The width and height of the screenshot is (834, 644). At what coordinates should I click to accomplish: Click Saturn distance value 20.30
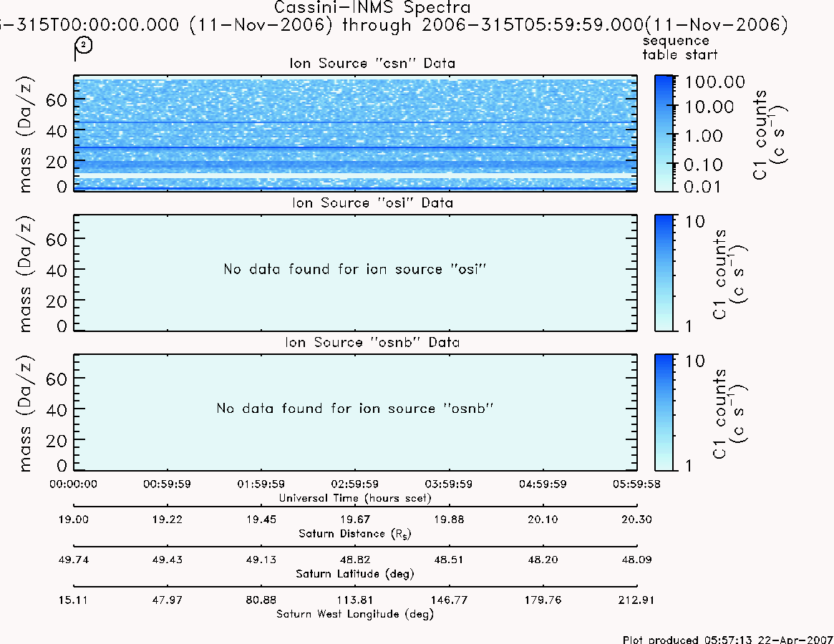click(x=636, y=519)
